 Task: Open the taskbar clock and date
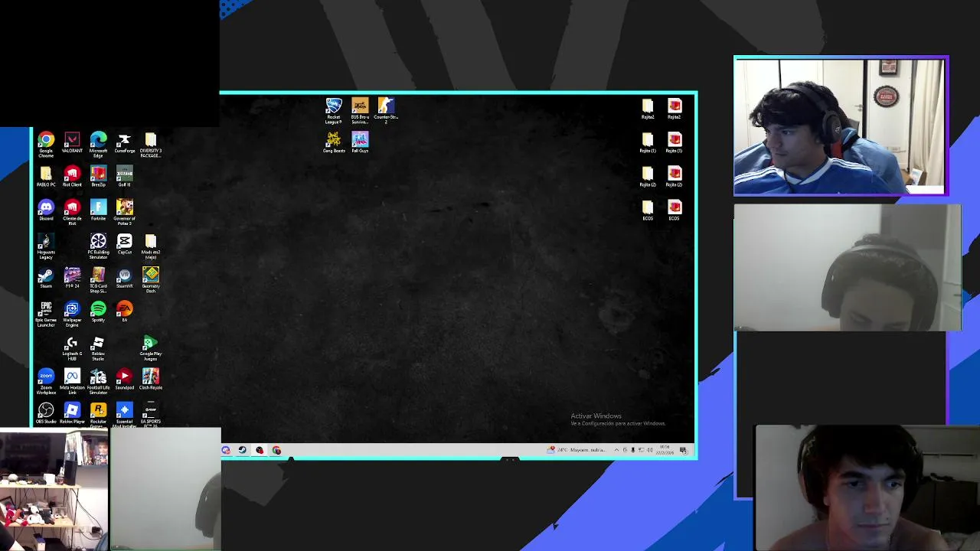(x=665, y=450)
